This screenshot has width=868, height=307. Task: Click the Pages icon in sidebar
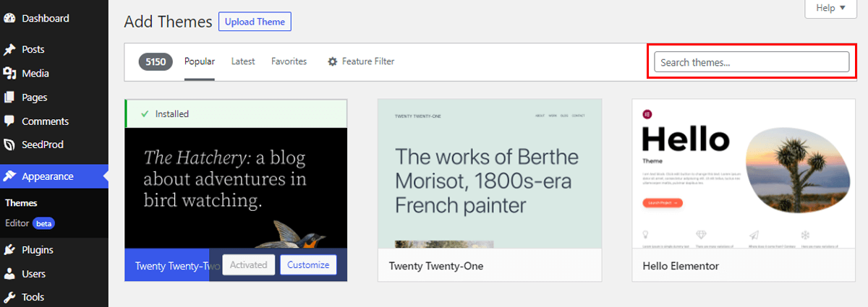9,98
